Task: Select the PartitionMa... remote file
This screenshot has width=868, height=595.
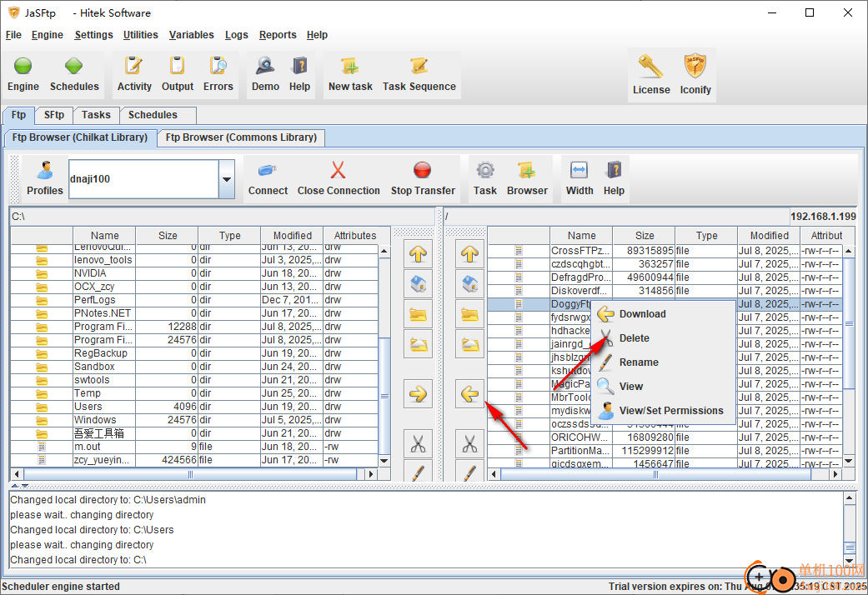Action: click(665, 451)
